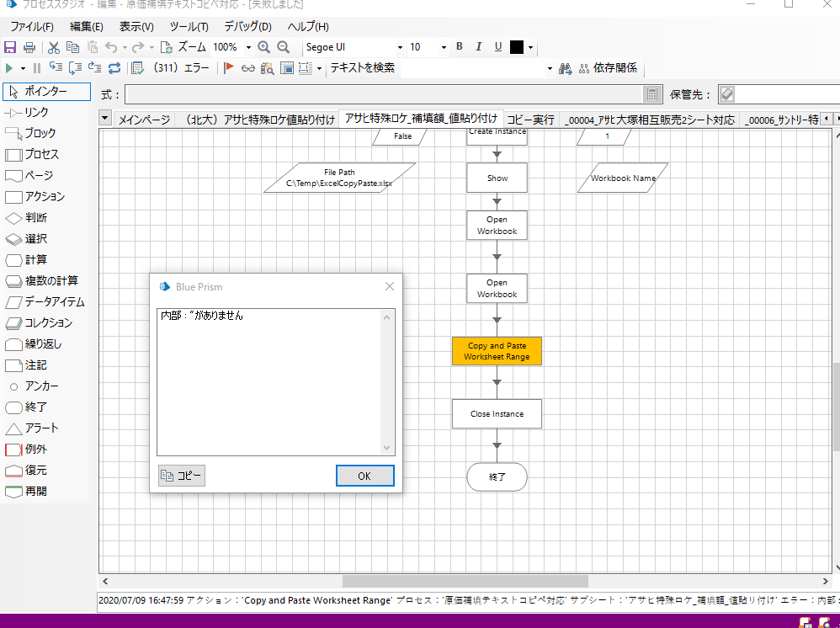840x628 pixels.
Task: Select the 繰り返し loop stage tool
Action: tap(33, 344)
